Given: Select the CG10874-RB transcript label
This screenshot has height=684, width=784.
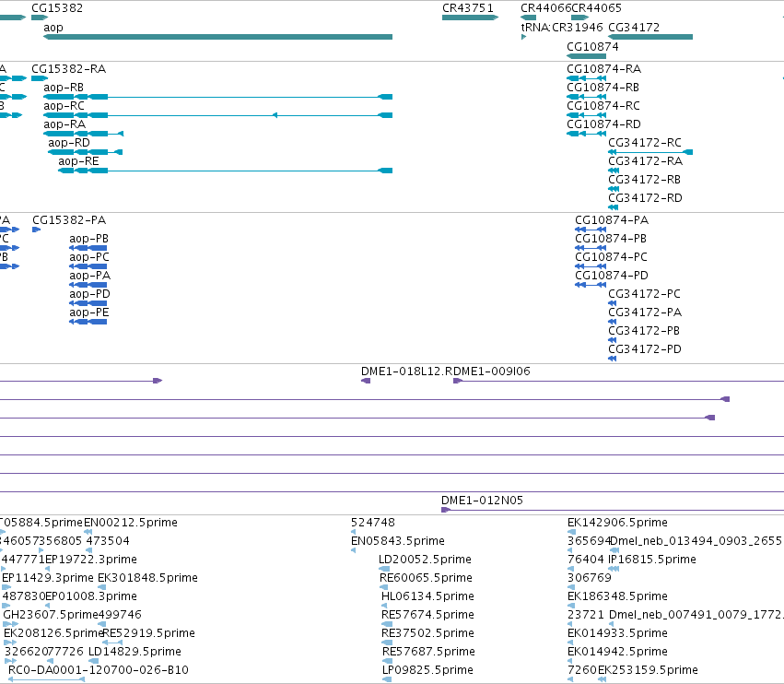Looking at the screenshot, I should pos(603,87).
